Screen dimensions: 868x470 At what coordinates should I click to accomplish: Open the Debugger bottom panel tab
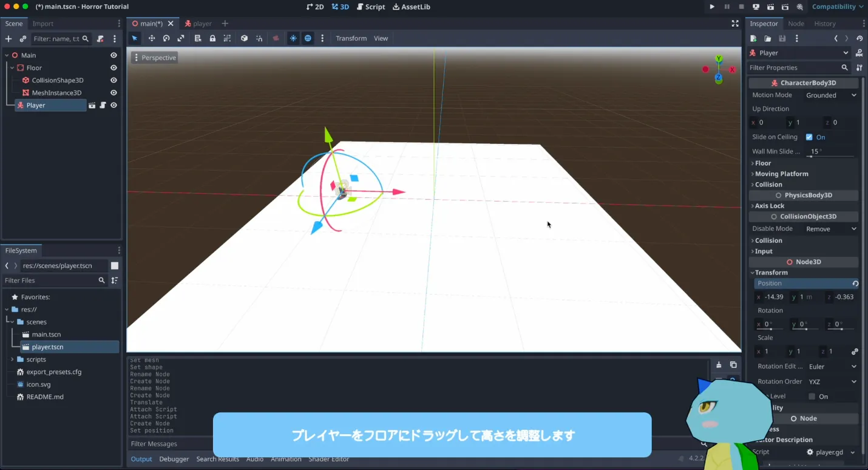(x=174, y=459)
